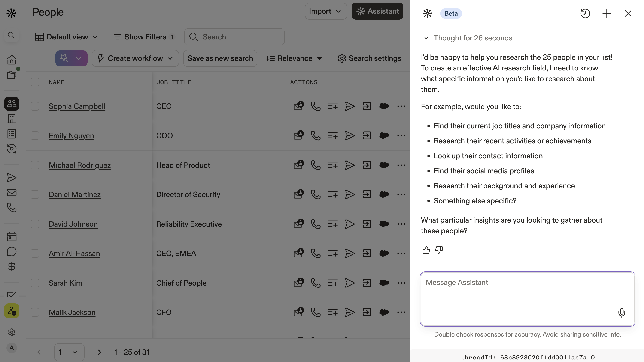
Task: Click the thumbs down feedback icon
Action: point(439,250)
